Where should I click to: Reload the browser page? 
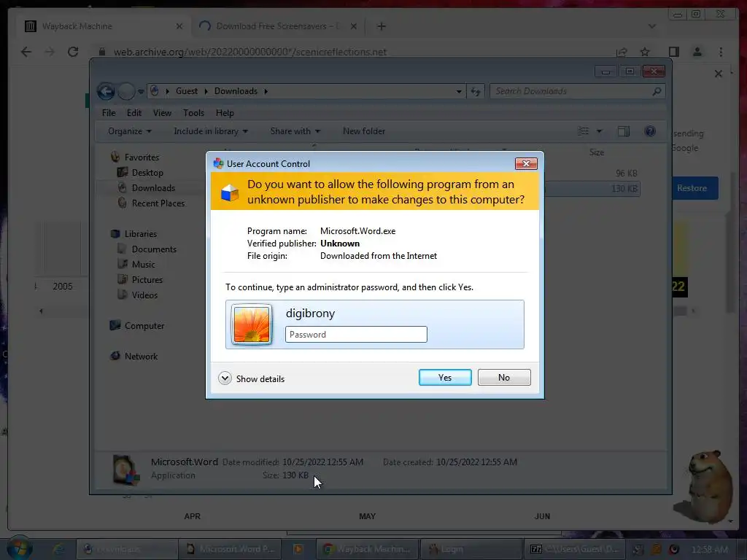point(73,52)
